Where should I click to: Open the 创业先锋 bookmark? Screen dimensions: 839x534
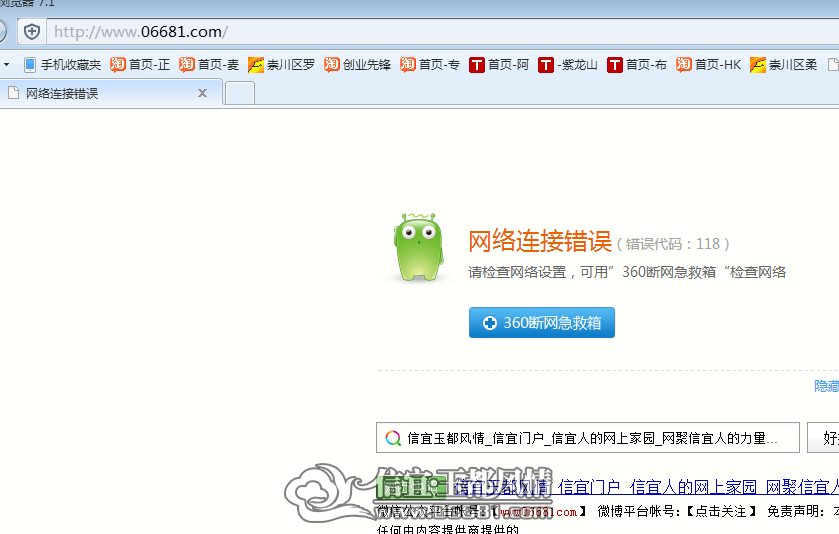click(x=357, y=65)
